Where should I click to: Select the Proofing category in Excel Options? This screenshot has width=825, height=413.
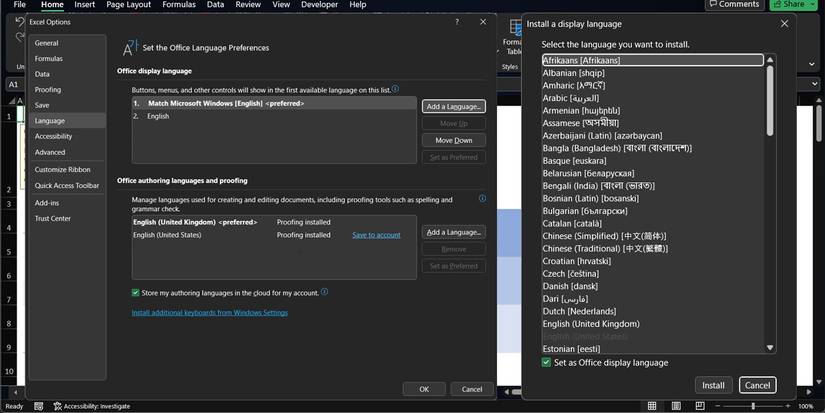tap(48, 90)
